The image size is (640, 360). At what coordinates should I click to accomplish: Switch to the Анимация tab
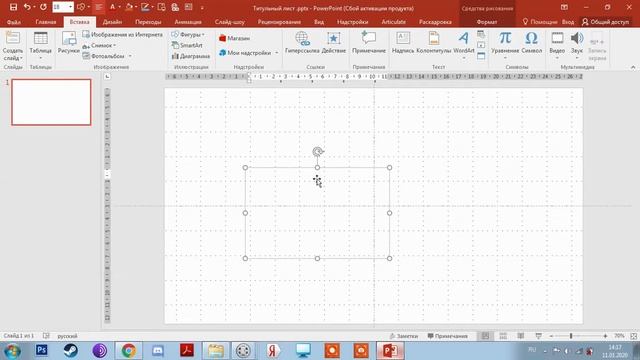(x=188, y=22)
